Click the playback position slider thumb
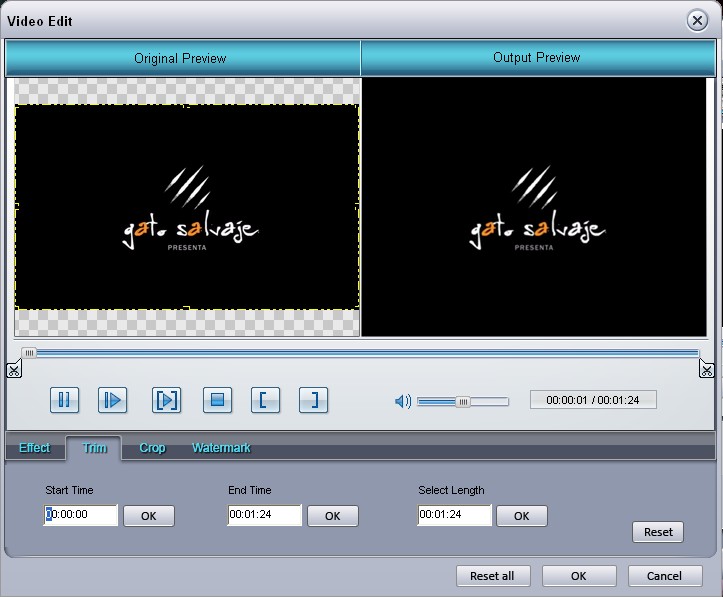 click(x=29, y=353)
